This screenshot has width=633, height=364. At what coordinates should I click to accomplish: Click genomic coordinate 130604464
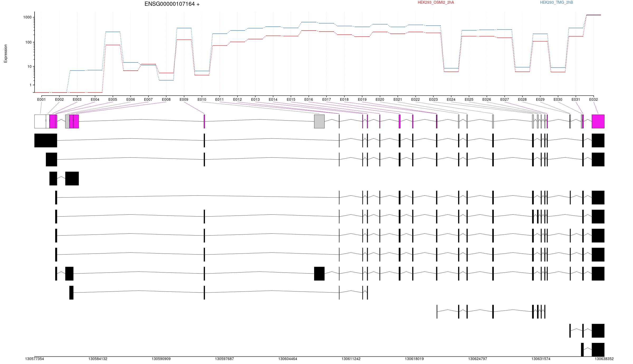(288, 359)
